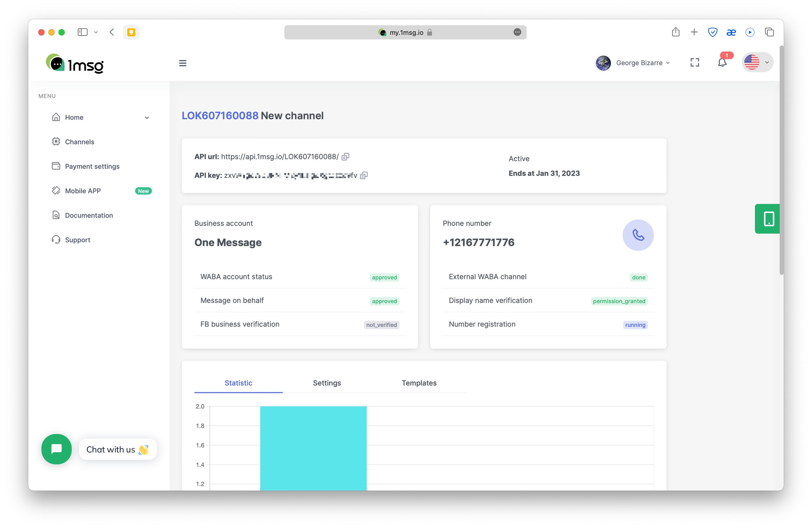
Task: Click the my.1msg.io address bar
Action: pyautogui.click(x=405, y=32)
